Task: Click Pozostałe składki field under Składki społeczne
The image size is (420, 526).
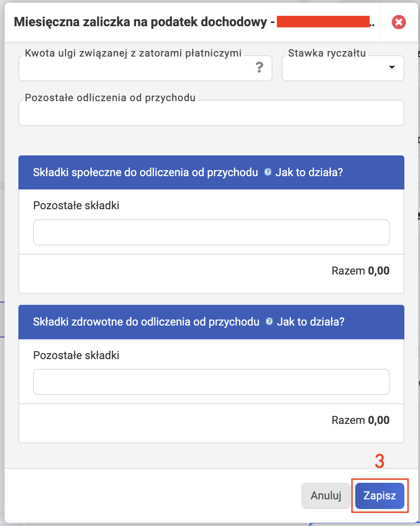Action: click(x=211, y=233)
